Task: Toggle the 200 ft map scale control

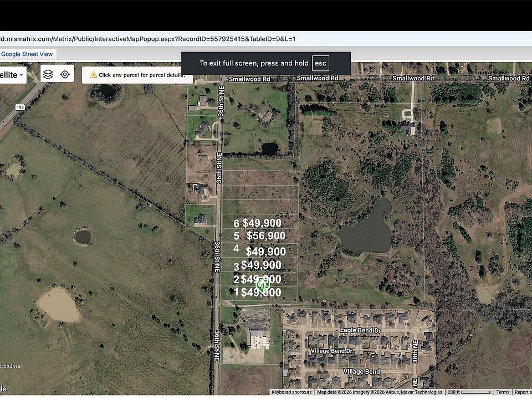Action: [x=469, y=392]
